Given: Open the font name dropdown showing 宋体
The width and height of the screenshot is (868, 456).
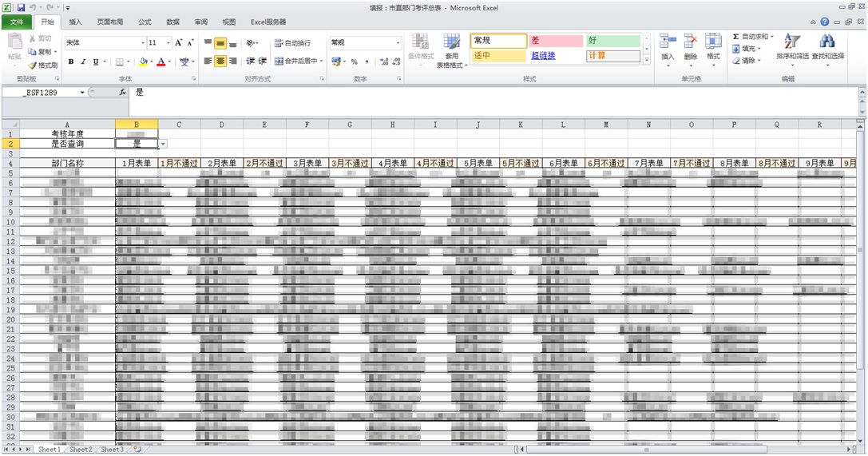Looking at the screenshot, I should [x=143, y=43].
